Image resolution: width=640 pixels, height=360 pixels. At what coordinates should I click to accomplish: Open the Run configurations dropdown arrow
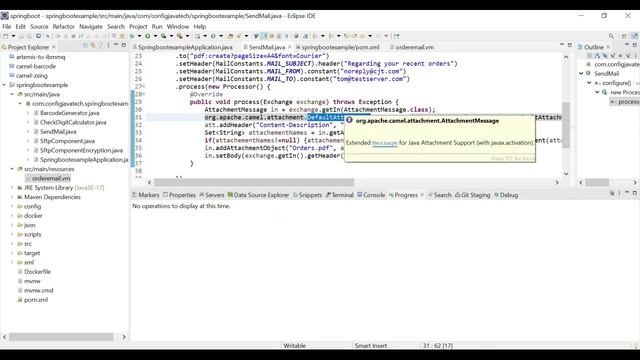155,36
